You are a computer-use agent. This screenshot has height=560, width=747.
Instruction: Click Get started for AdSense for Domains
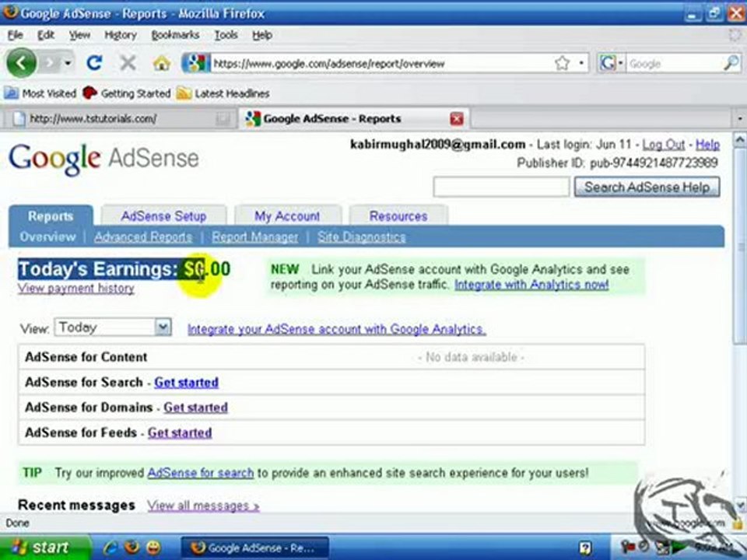tap(195, 408)
